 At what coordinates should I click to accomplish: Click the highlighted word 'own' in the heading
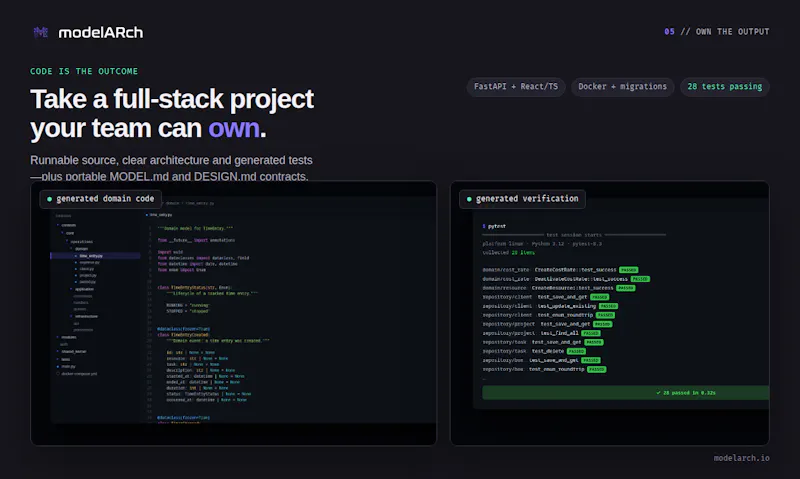click(x=234, y=128)
